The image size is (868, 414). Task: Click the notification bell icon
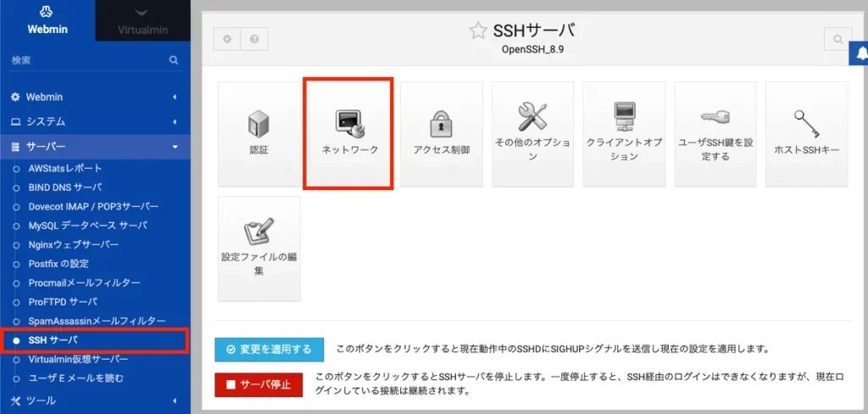click(860, 53)
